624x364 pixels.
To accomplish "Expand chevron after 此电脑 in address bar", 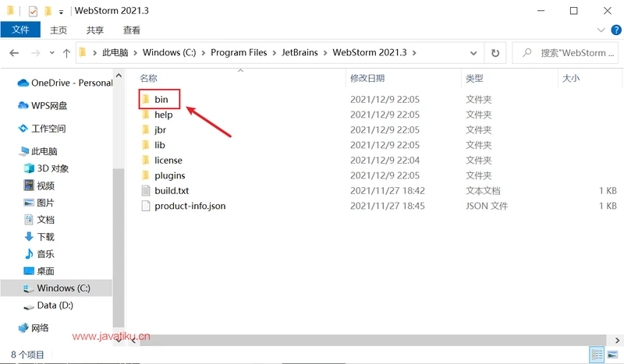I will [x=135, y=53].
